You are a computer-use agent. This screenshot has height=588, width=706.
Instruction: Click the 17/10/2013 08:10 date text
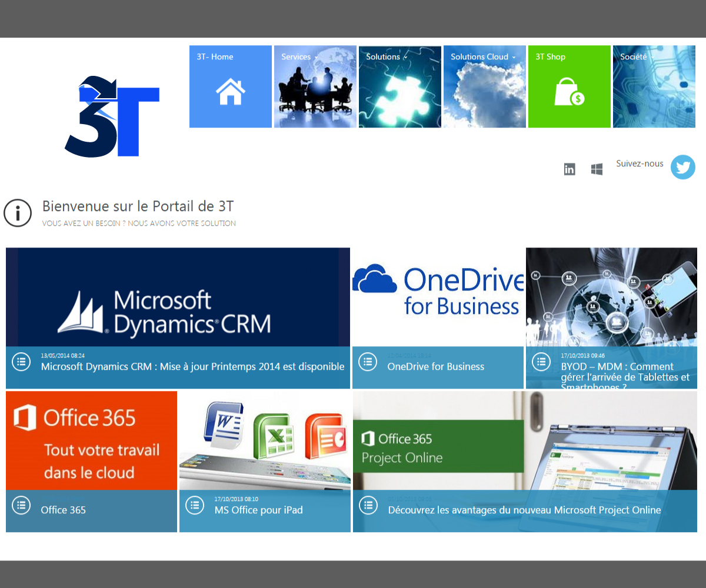(x=236, y=499)
